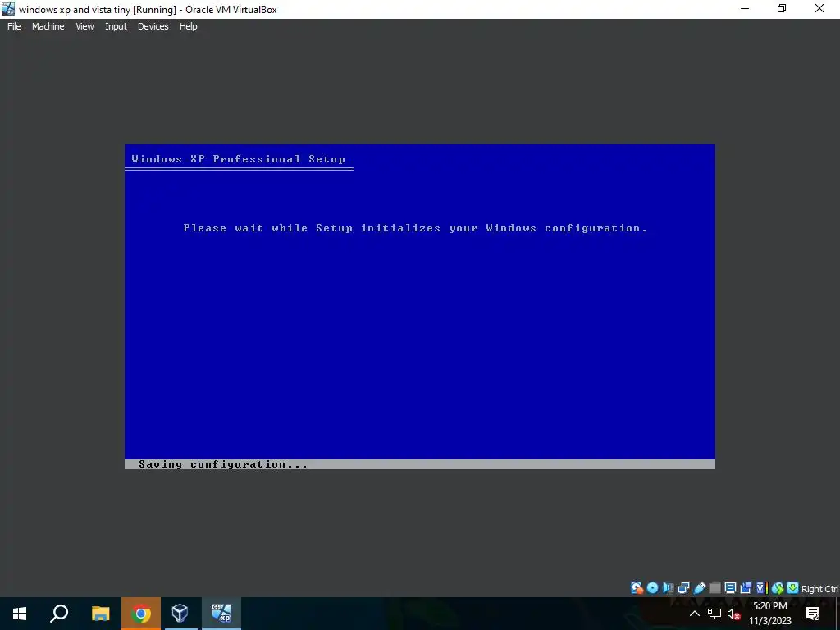Open the Input menu
Viewport: 840px width, 630px height.
[x=116, y=26]
